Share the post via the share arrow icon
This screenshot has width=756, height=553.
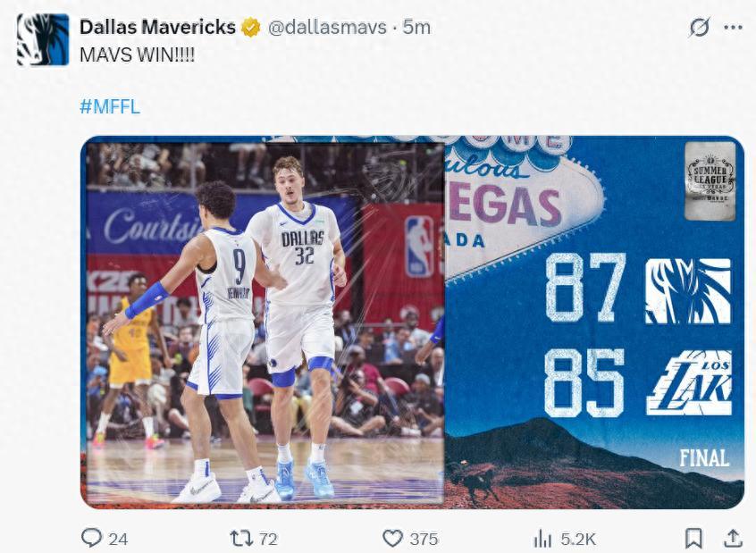(733, 538)
